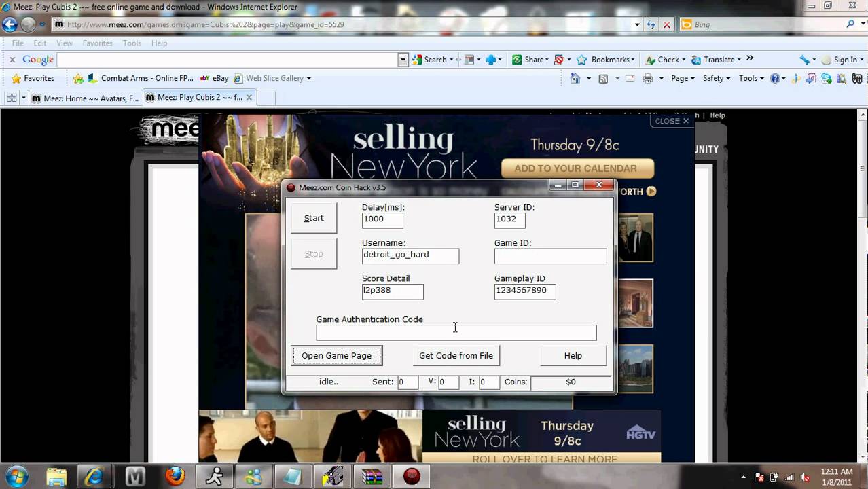The width and height of the screenshot is (868, 489).
Task: Click the Open Game Page button
Action: click(336, 355)
